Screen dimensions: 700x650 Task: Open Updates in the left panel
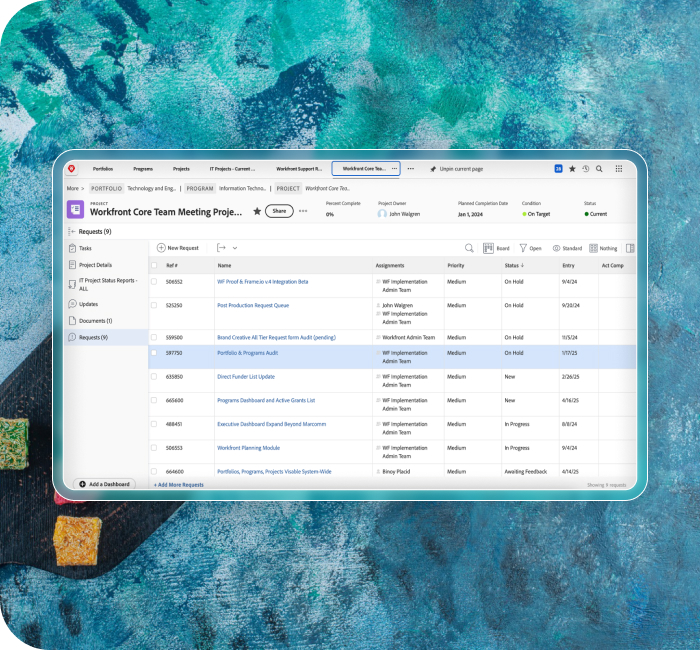[88, 303]
